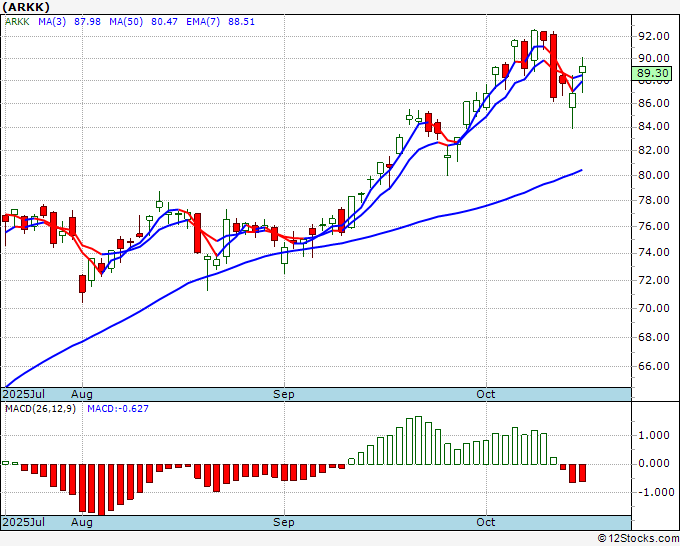
Task: Click the MA(50) value 80.47
Action: coord(164,22)
